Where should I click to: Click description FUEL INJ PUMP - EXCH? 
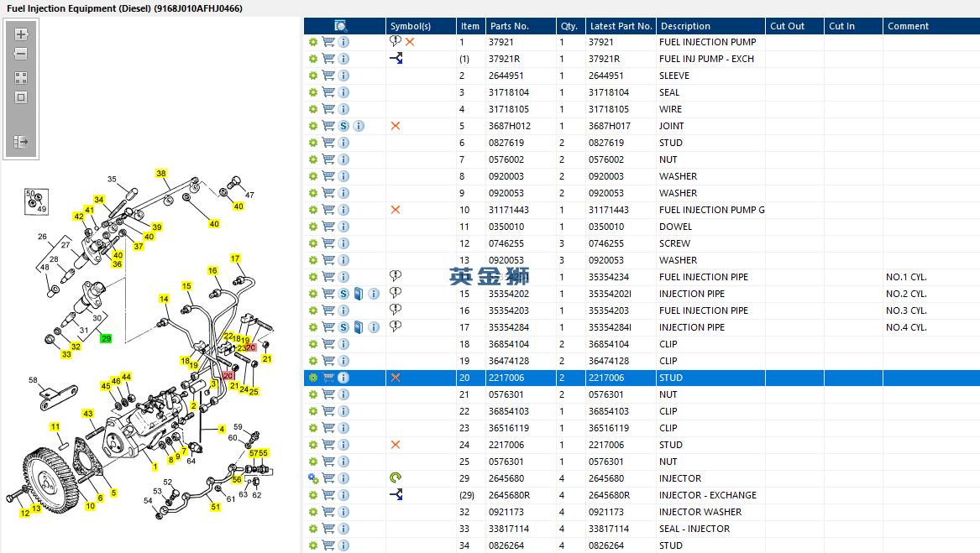[706, 59]
